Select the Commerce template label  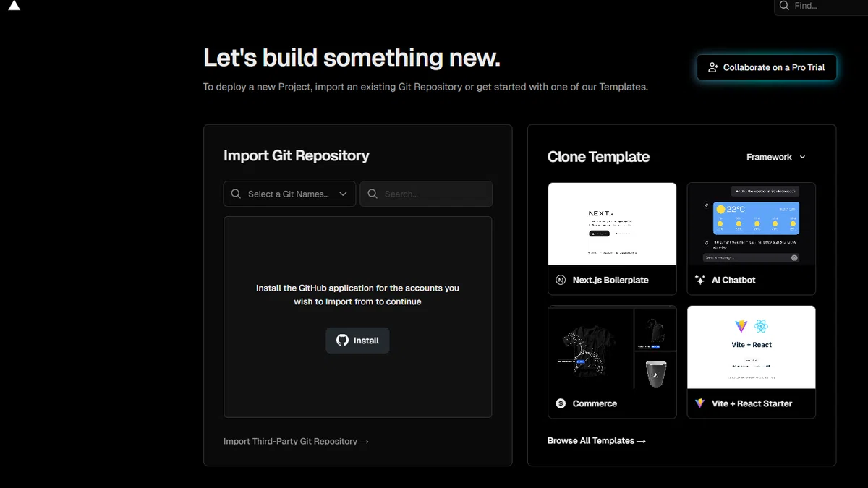point(595,403)
